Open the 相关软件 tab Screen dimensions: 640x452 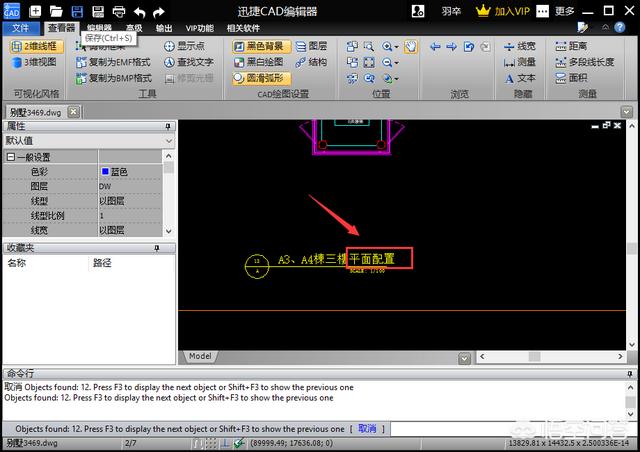click(243, 28)
